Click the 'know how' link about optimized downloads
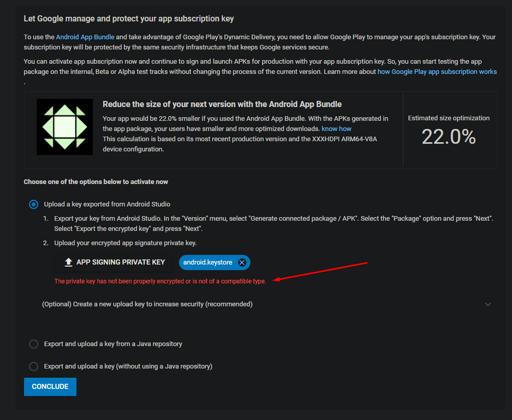Viewport: 512px width, 420px height. coord(336,128)
